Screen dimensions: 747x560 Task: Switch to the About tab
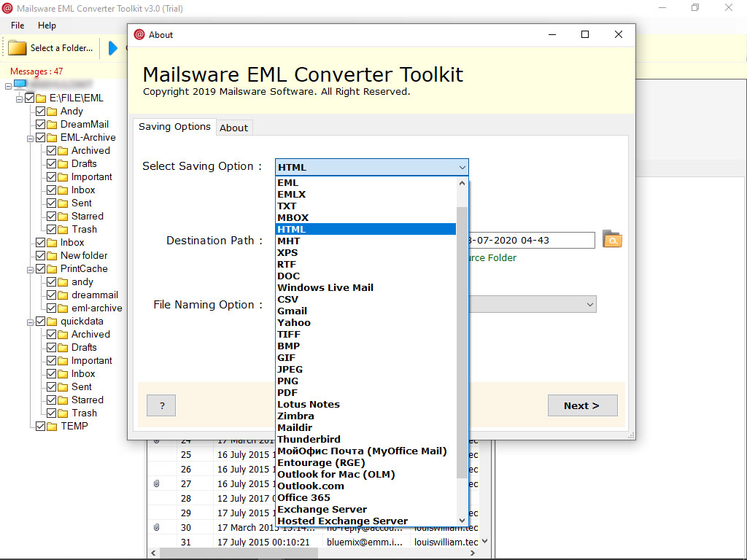click(x=233, y=128)
